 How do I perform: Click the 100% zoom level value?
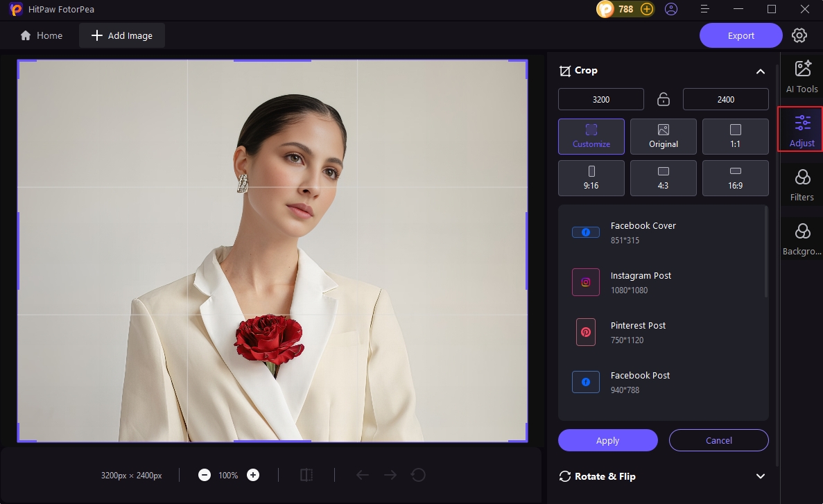point(228,475)
